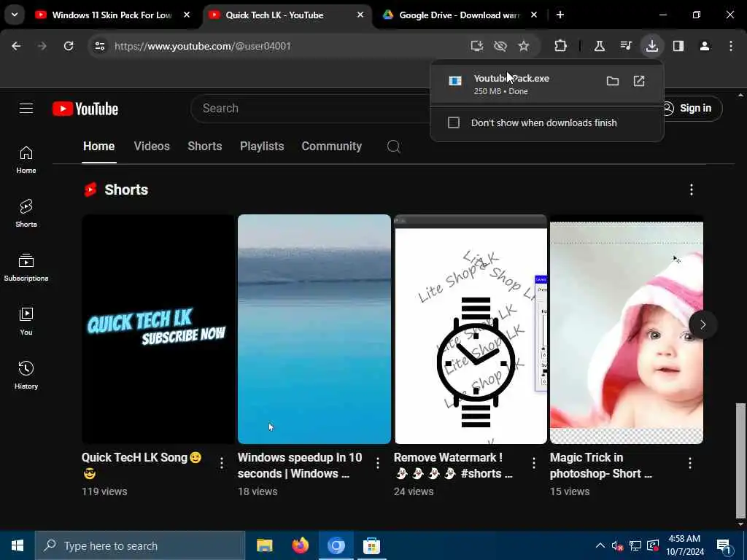Switch to Google Drive Download warning tab
This screenshot has height=560, width=747.
[461, 15]
